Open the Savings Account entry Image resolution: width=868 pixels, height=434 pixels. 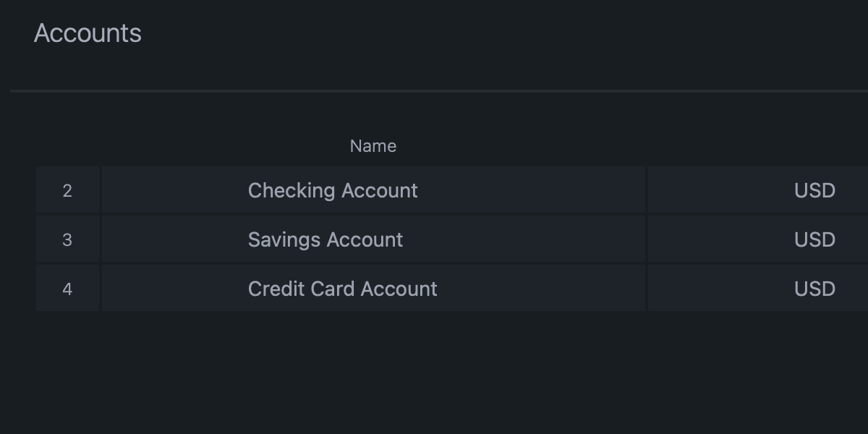325,239
